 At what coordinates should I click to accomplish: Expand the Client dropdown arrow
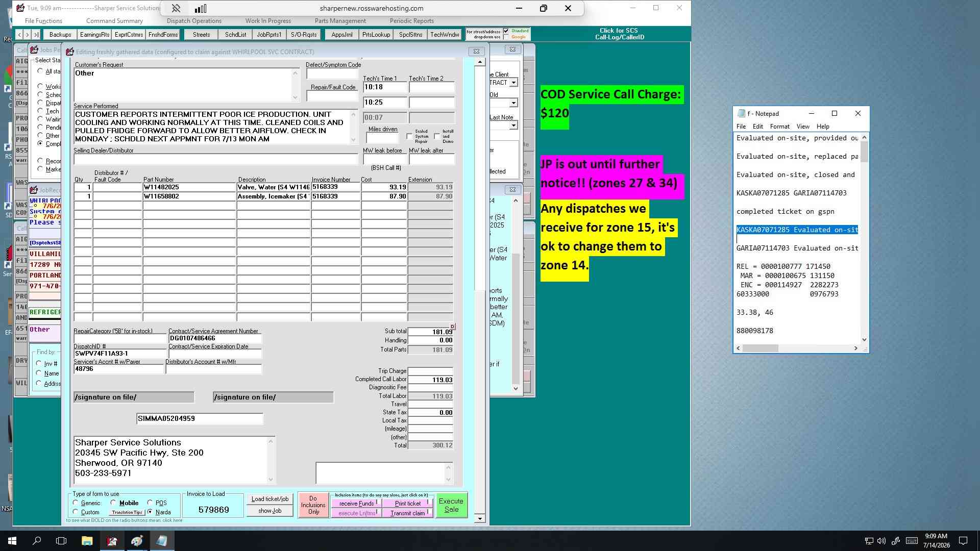tap(513, 83)
